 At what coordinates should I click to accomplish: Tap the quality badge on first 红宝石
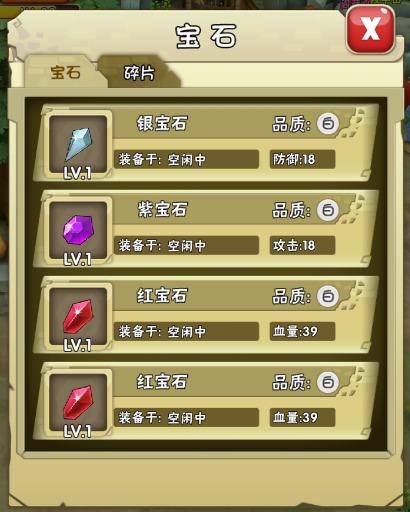click(328, 296)
